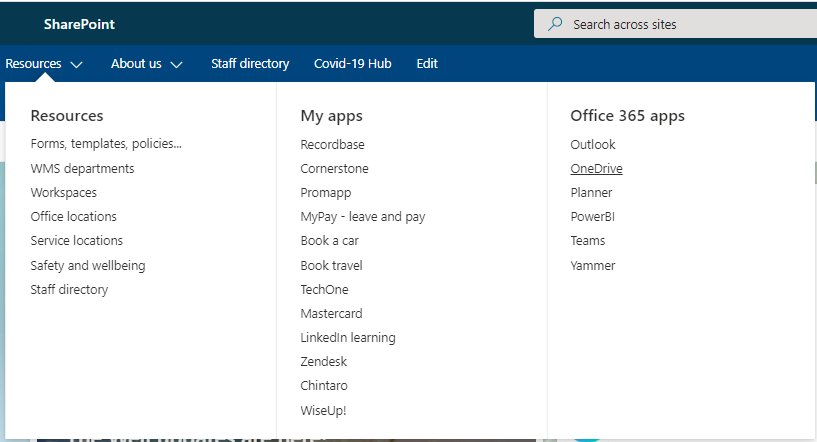
Task: Click Edit in the navigation bar
Action: coord(427,64)
